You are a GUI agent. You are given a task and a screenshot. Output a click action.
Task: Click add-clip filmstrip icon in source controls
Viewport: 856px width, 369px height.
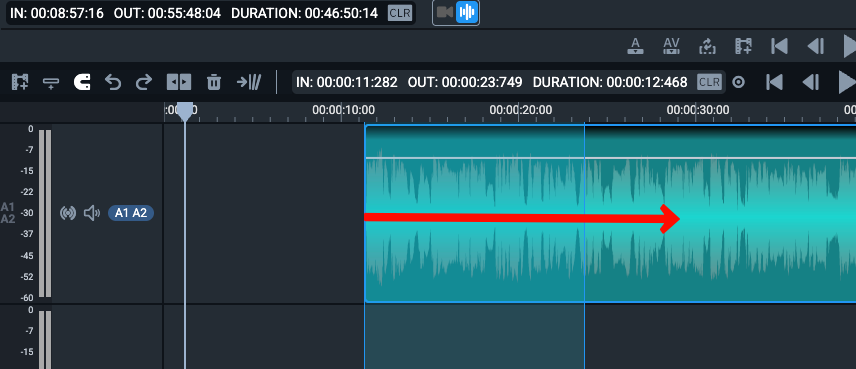743,46
